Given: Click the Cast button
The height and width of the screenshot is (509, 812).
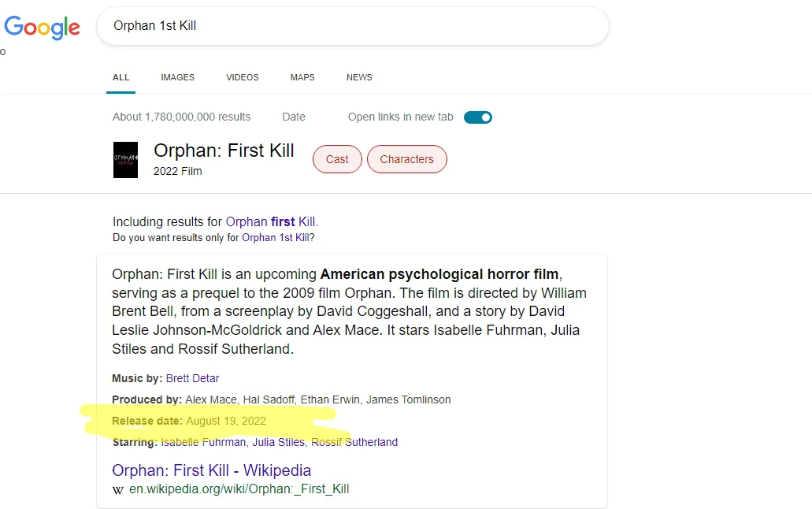Looking at the screenshot, I should click(337, 159).
